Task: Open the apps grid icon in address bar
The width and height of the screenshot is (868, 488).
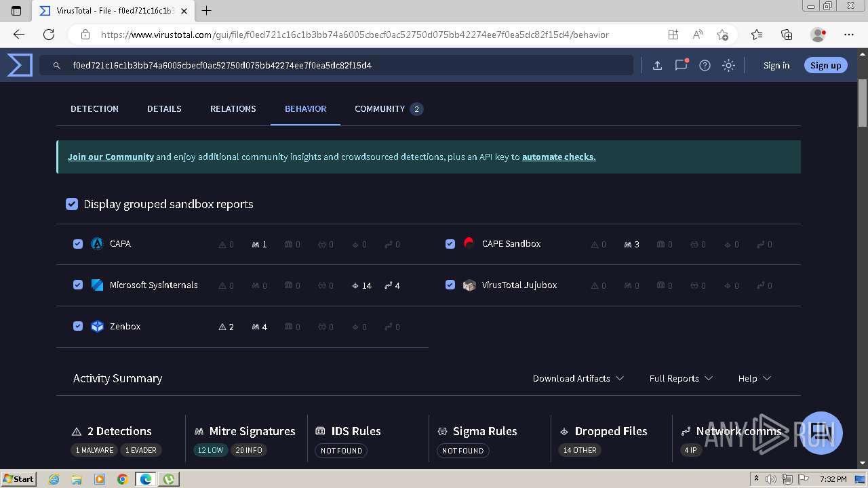Action: point(673,35)
